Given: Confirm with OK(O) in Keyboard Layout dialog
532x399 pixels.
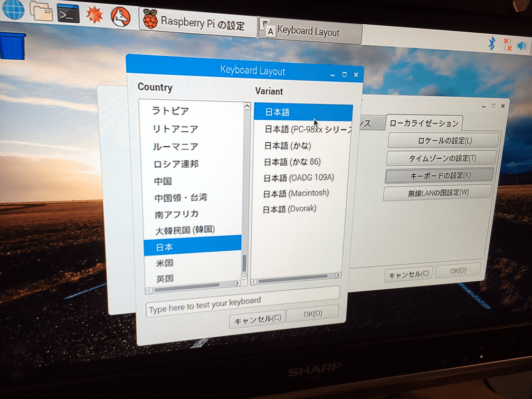Looking at the screenshot, I should point(312,314).
